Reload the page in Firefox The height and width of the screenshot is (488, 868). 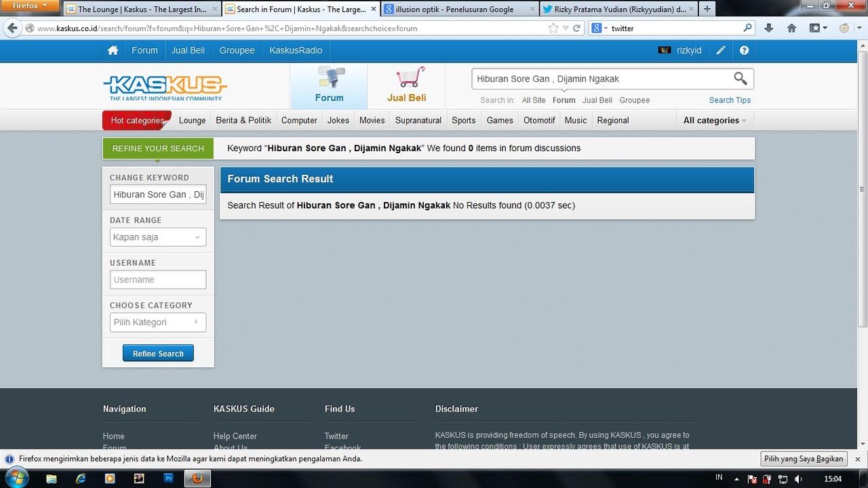pos(576,28)
